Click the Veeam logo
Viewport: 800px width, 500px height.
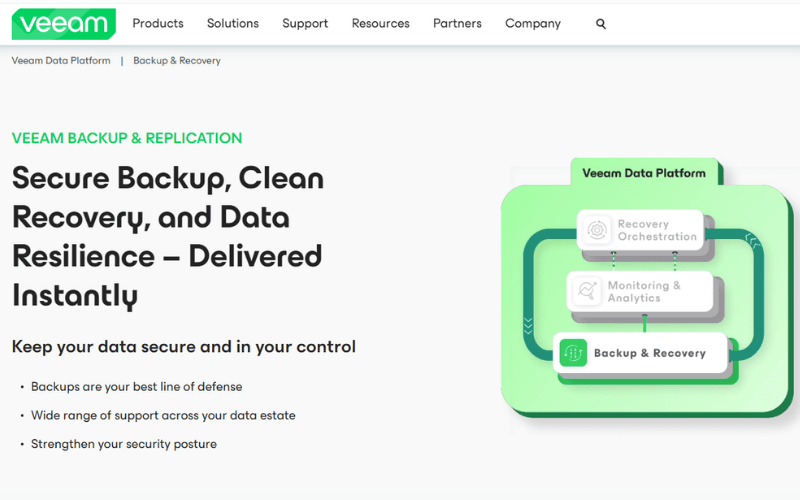tap(64, 24)
